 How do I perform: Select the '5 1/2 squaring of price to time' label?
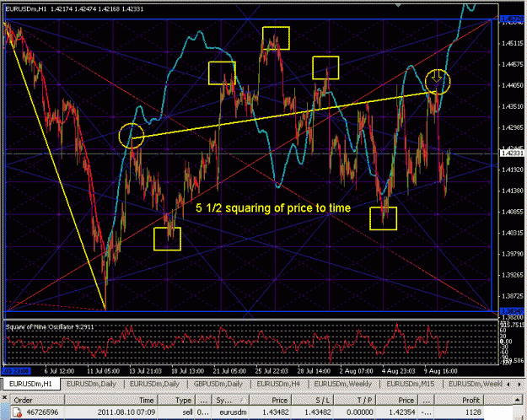pos(273,208)
